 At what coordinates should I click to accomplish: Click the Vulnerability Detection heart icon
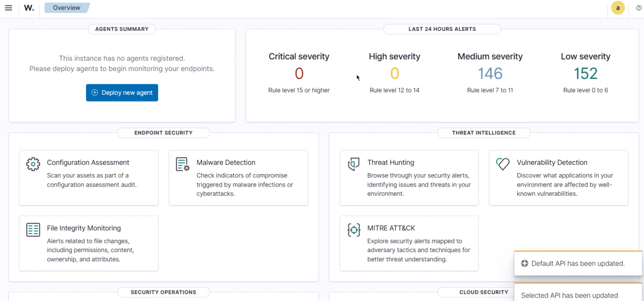(x=503, y=164)
